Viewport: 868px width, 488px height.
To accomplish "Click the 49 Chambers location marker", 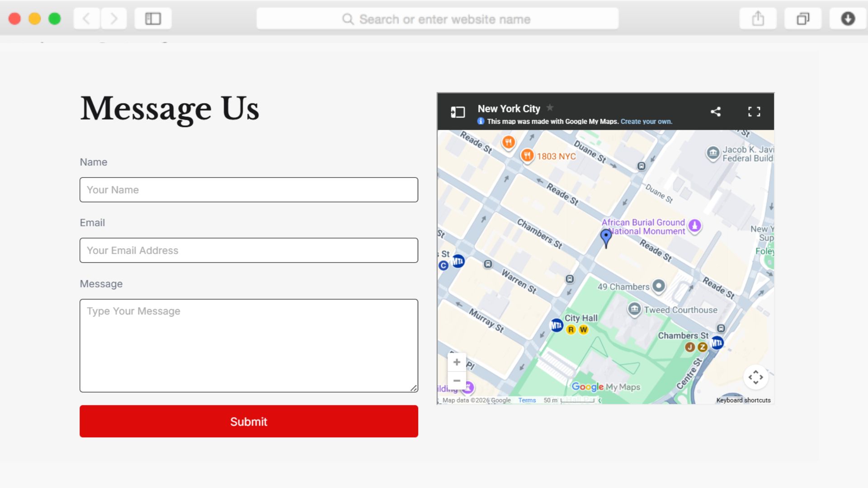I will (659, 286).
